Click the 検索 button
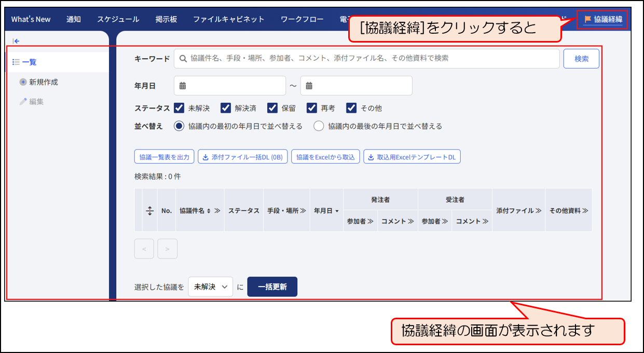The image size is (644, 353). pos(581,59)
